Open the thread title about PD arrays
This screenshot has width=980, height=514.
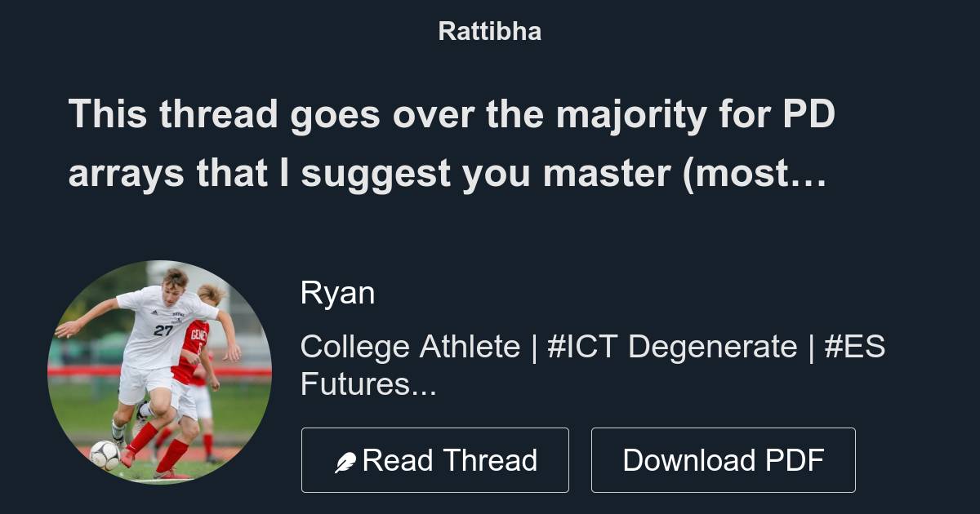tap(451, 143)
